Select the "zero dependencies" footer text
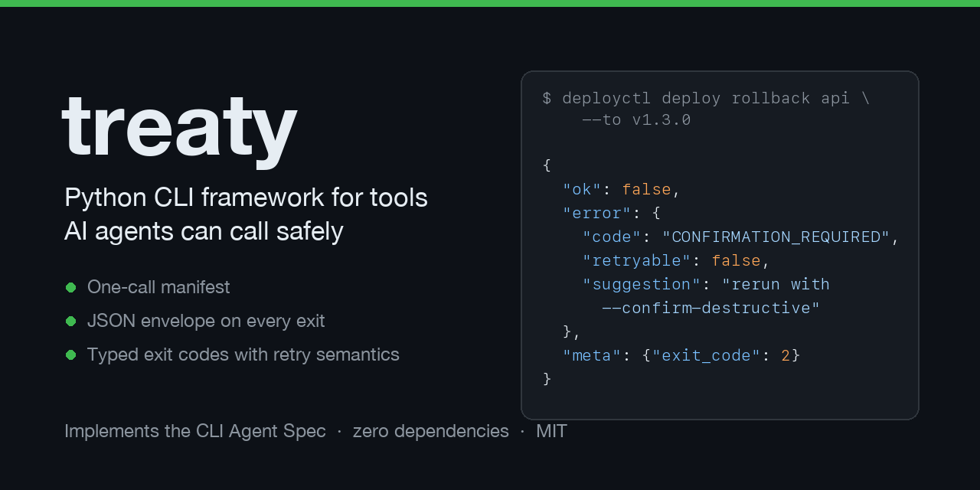980x490 pixels. (430, 431)
